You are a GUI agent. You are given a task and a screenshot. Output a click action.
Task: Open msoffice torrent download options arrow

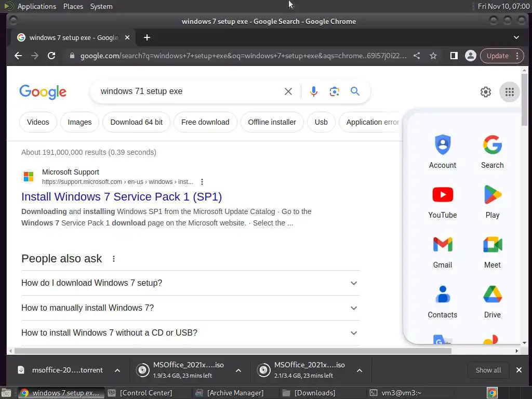tap(117, 370)
